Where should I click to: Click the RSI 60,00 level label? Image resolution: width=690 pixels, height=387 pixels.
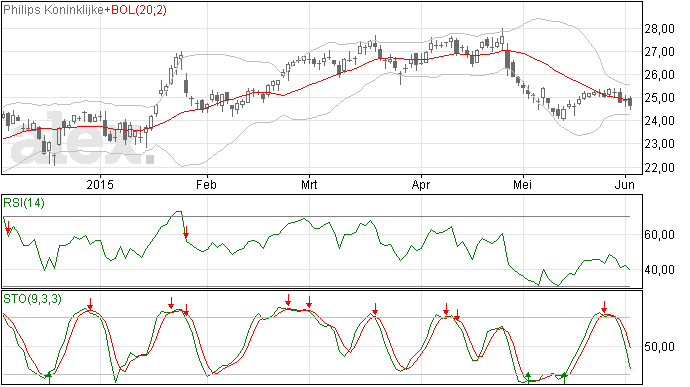coord(659,235)
